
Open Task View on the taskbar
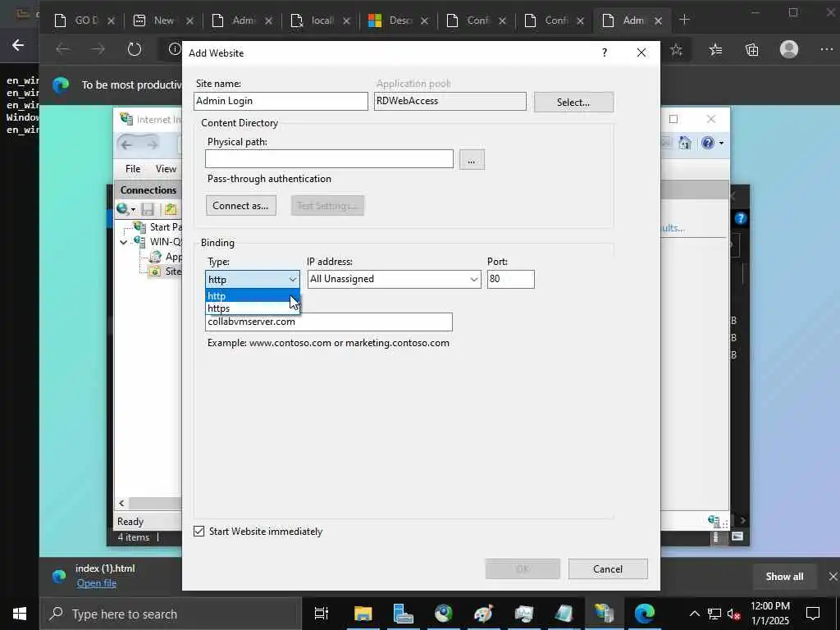[322, 614]
